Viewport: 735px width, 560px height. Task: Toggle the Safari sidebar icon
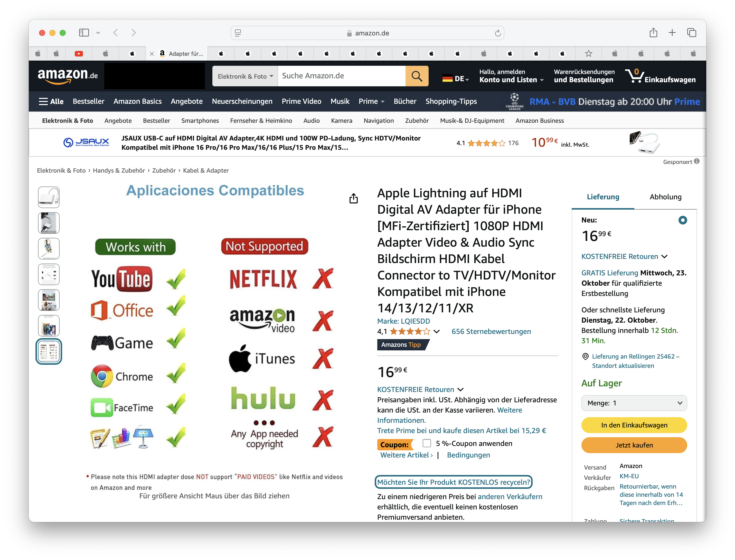pos(84,33)
